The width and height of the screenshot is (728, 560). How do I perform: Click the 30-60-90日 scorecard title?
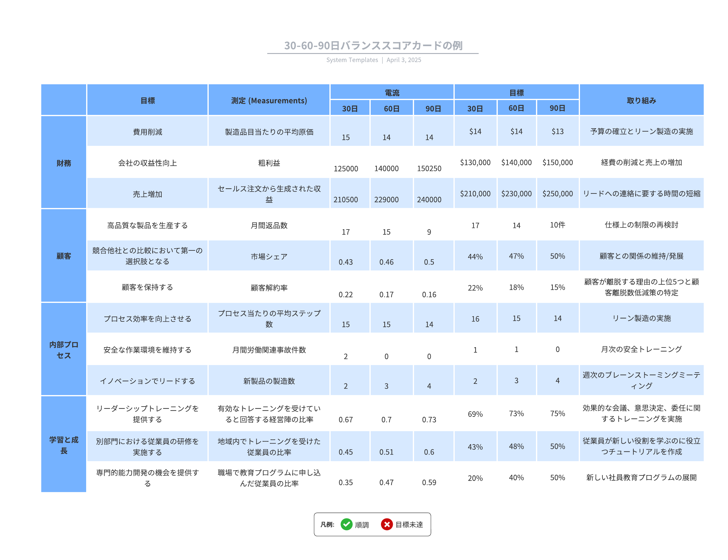373,45
